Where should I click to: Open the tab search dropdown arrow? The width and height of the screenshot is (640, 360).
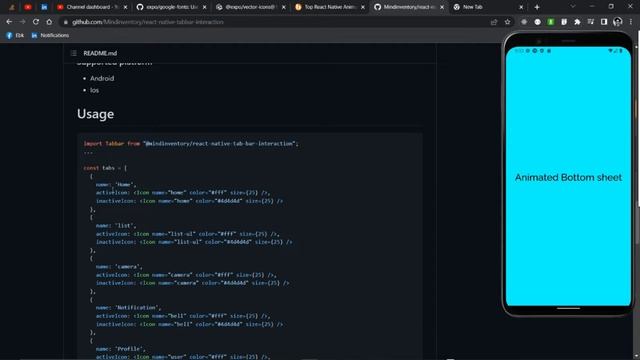click(x=573, y=7)
